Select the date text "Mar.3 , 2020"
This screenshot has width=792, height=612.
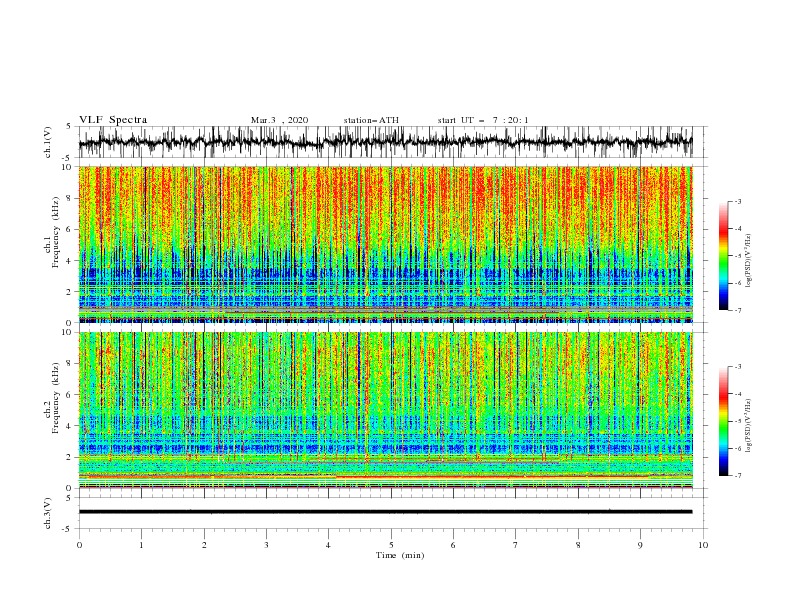[x=279, y=120]
